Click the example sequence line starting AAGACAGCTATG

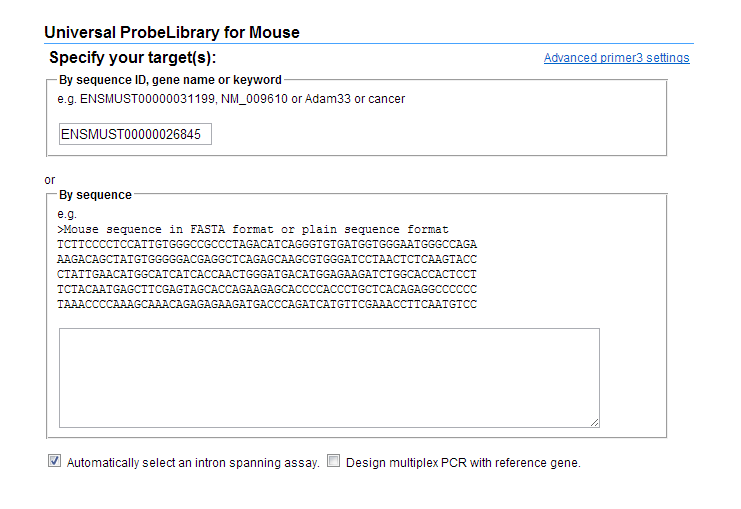267,259
